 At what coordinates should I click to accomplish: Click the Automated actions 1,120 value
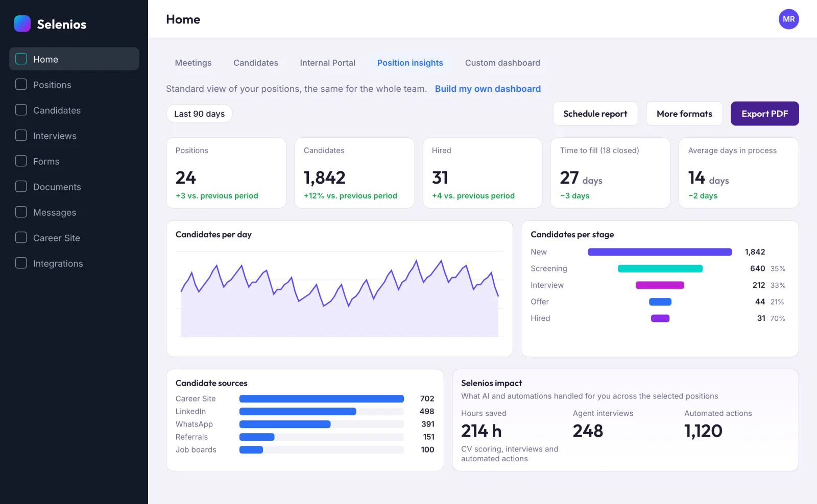tap(703, 431)
